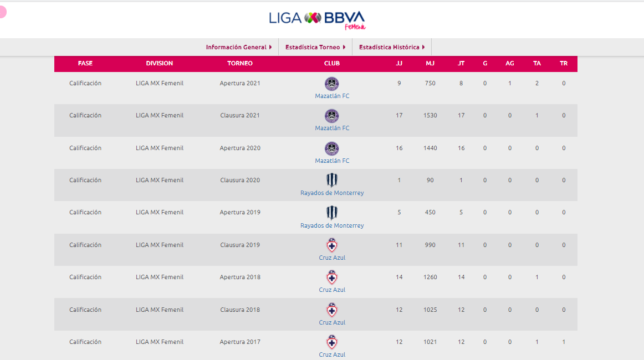
Task: Click the G column header
Action: [x=485, y=63]
